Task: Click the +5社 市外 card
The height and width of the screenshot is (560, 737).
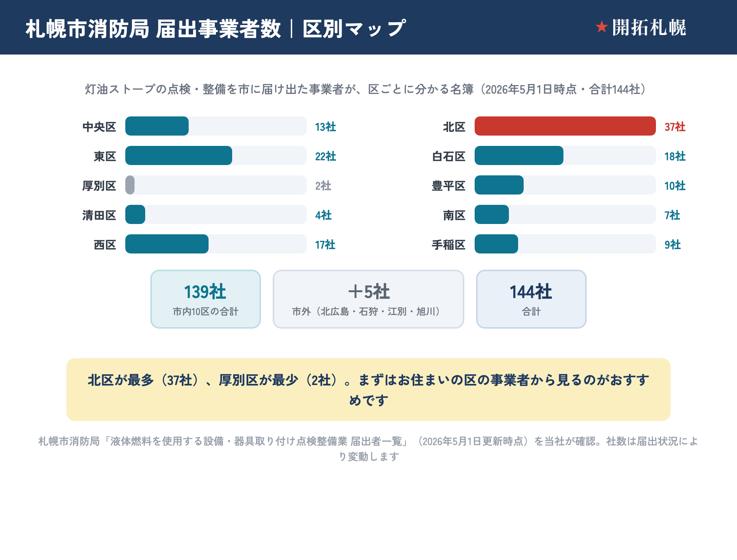Action: click(368, 299)
